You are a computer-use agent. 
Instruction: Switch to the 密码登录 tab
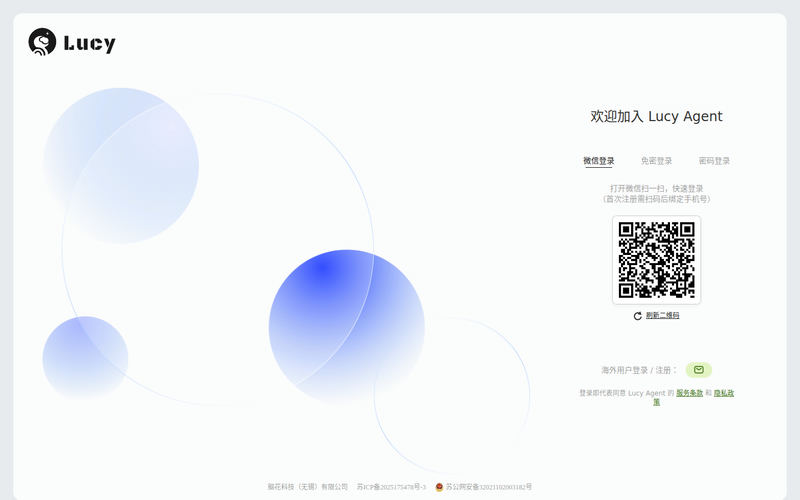714,161
